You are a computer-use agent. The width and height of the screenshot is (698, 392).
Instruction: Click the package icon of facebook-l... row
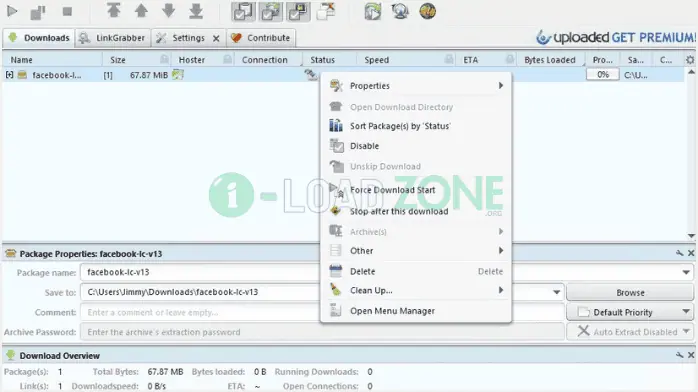pos(22,75)
